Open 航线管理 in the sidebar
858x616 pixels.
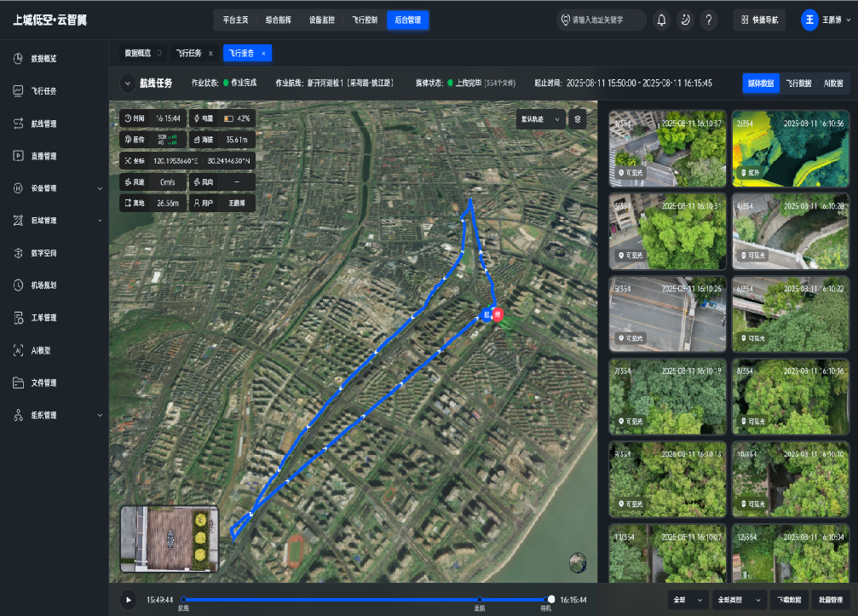click(43, 124)
